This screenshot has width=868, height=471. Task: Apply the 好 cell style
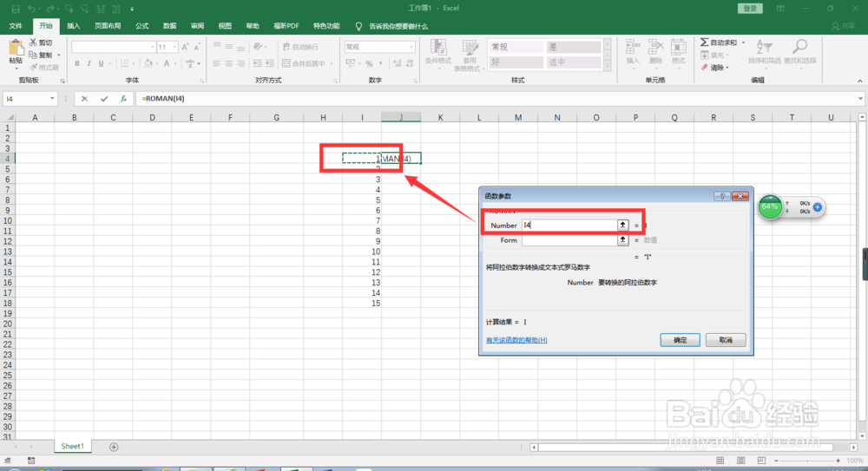click(516, 62)
